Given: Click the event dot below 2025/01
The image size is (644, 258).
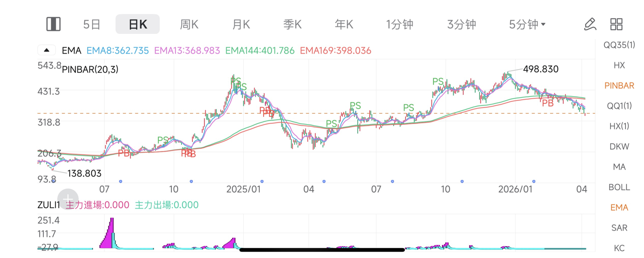Looking at the screenshot, I should point(262,182).
